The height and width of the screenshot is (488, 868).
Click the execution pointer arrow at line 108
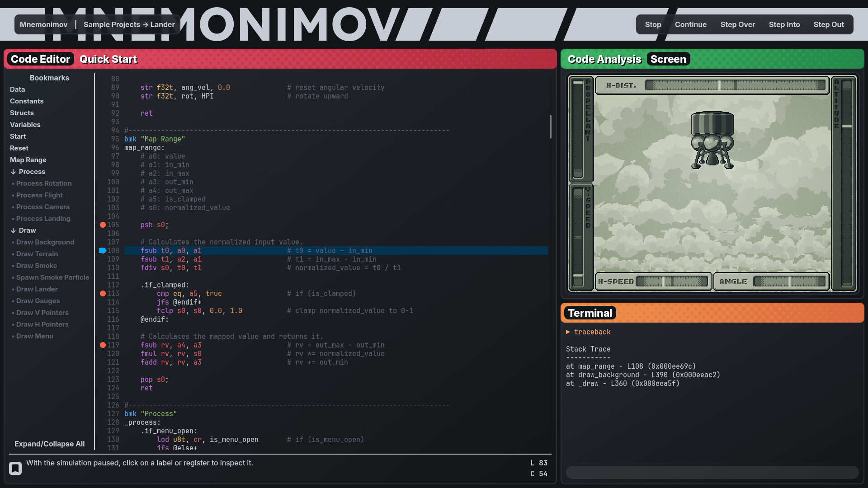pyautogui.click(x=103, y=250)
